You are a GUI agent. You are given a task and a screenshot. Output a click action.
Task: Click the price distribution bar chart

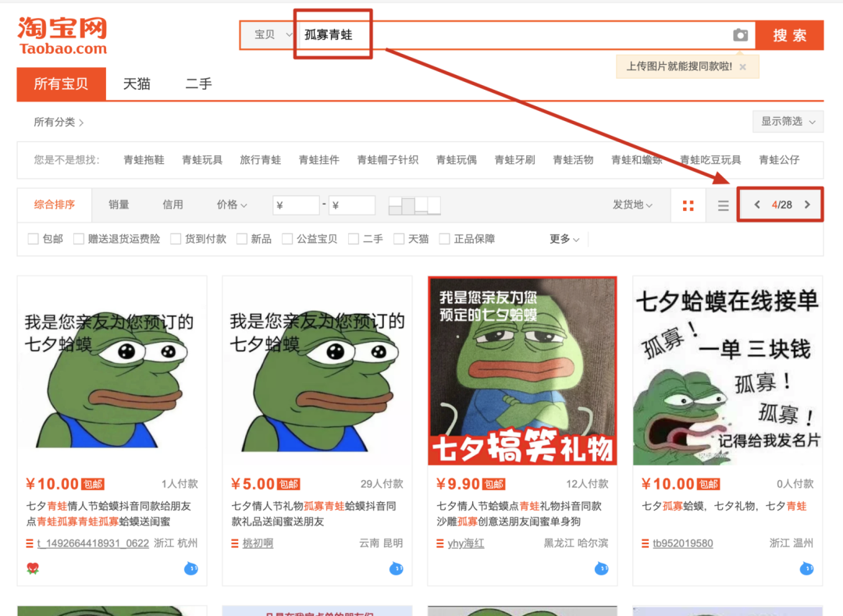pyautogui.click(x=414, y=205)
